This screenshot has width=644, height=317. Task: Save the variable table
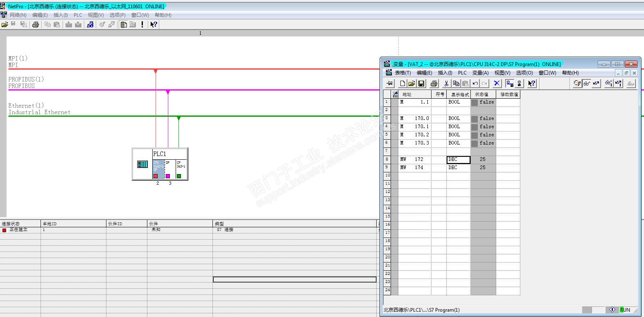tap(421, 84)
